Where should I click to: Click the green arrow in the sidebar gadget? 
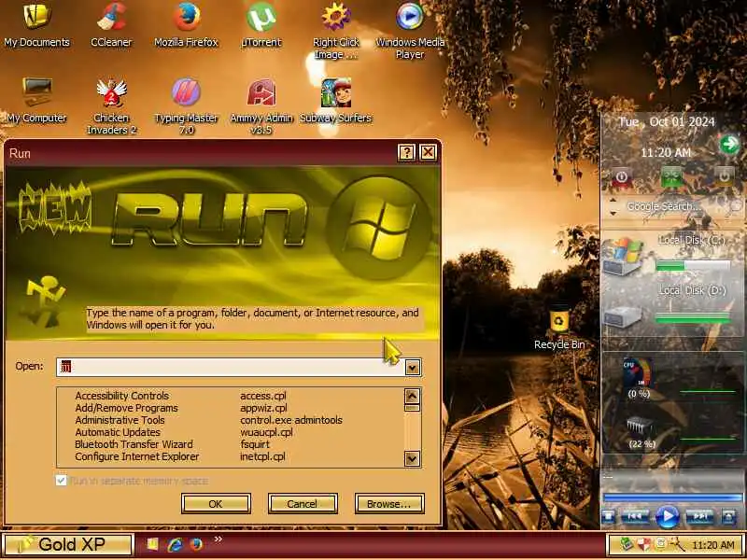coord(729,144)
